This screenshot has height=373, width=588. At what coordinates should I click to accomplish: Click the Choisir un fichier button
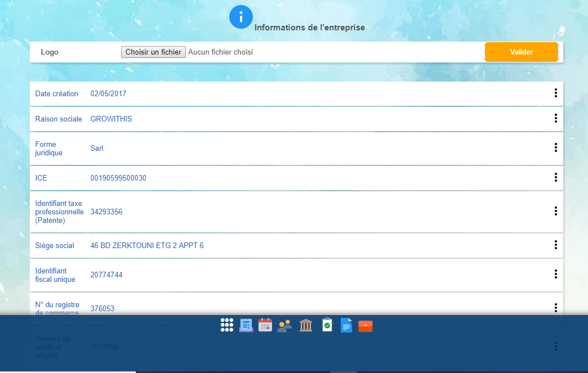153,52
